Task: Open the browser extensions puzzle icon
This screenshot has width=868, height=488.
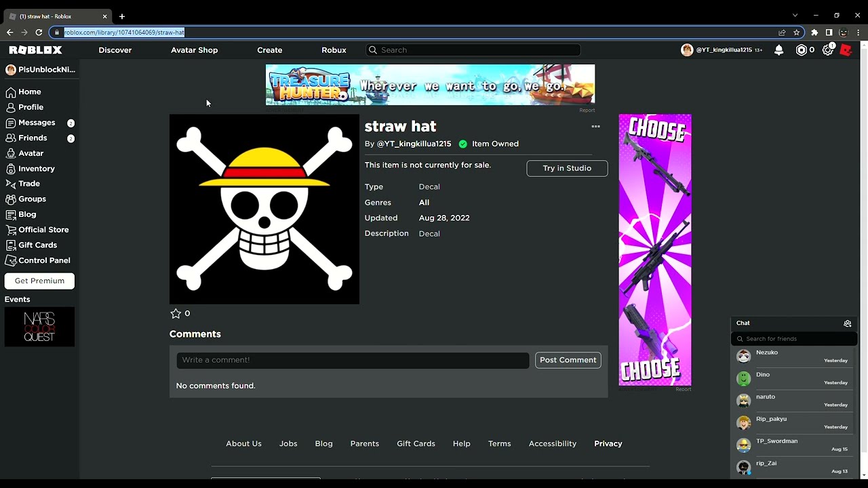Action: pyautogui.click(x=814, y=32)
